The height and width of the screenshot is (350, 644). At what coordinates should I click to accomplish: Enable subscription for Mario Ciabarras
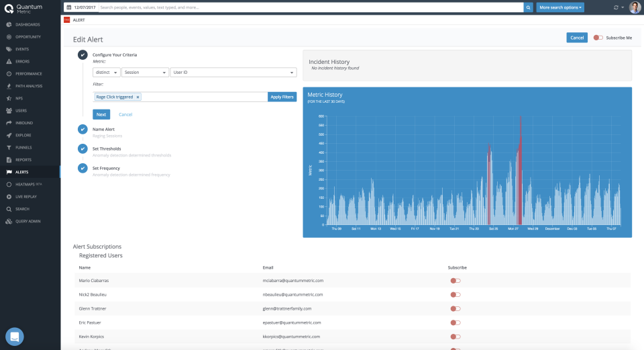tap(455, 281)
